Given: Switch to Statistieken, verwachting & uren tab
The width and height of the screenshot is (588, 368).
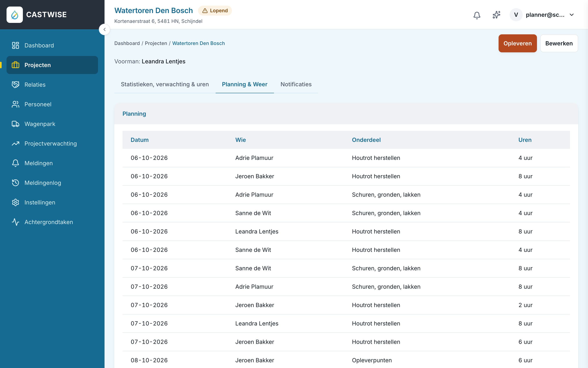Looking at the screenshot, I should click(165, 84).
